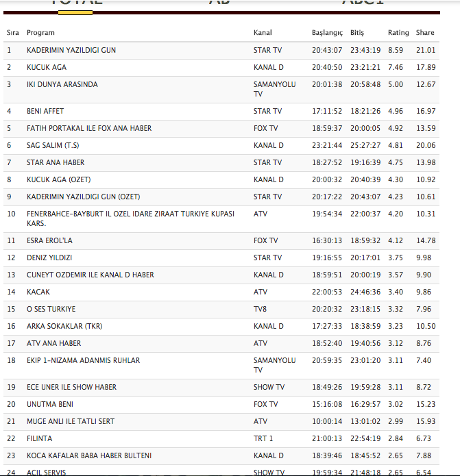Select UNUTMA BENI program name
460x476 pixels.
tap(50, 404)
